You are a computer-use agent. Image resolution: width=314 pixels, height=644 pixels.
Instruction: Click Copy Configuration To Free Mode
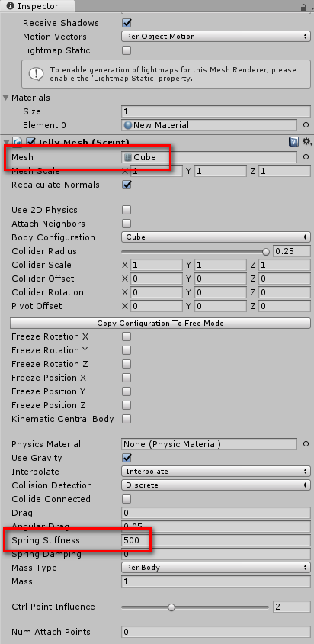coord(160,324)
